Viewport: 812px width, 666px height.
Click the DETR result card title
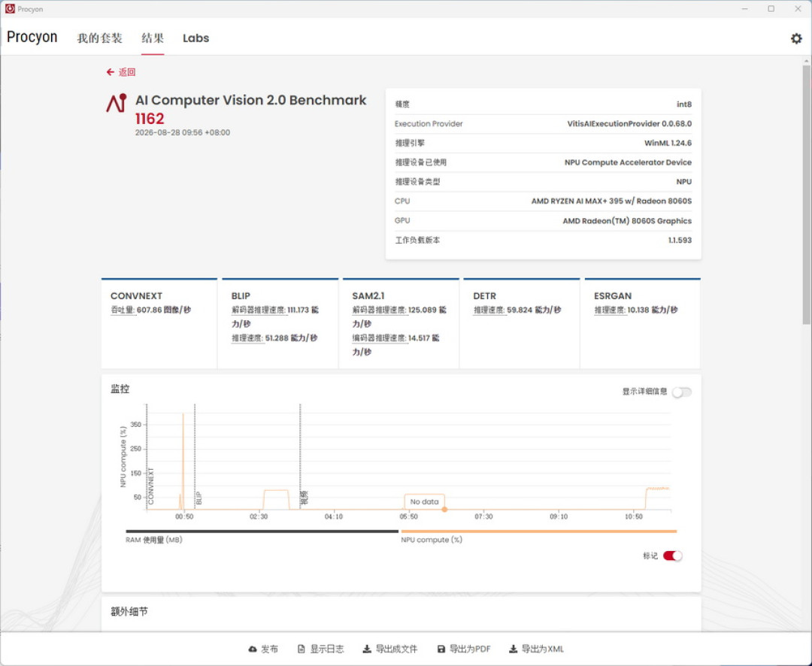pos(485,295)
